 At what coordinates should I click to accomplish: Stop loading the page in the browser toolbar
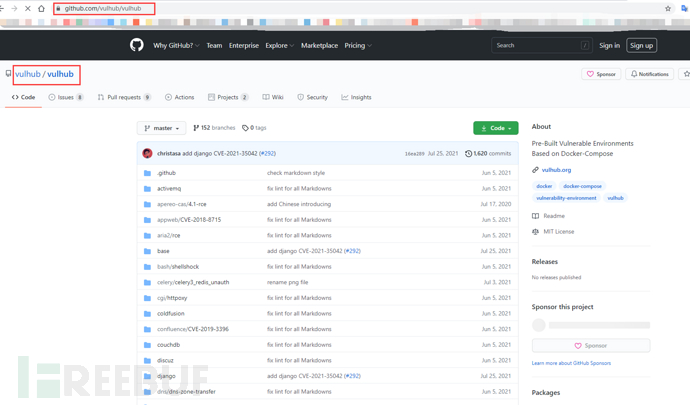point(27,8)
